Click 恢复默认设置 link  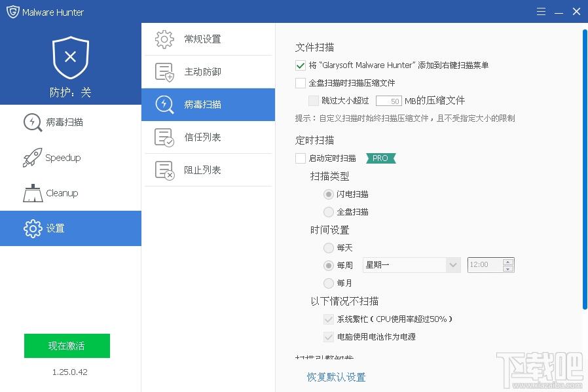tap(338, 377)
